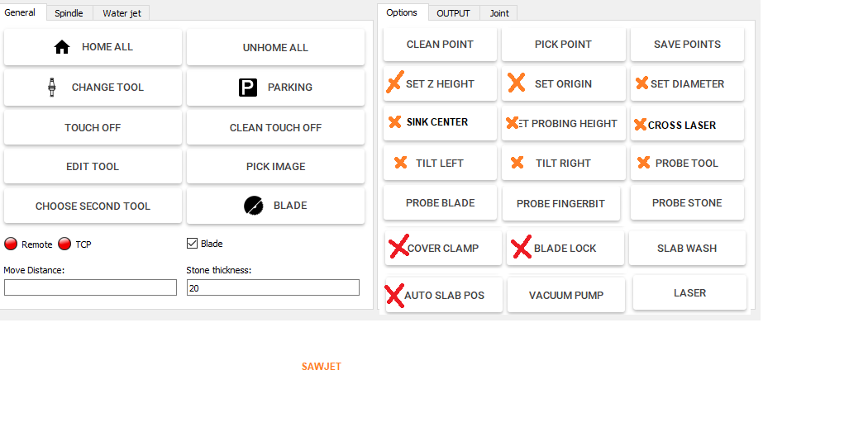Click the red X on Blade Lock
This screenshot has width=868, height=446.
521,247
